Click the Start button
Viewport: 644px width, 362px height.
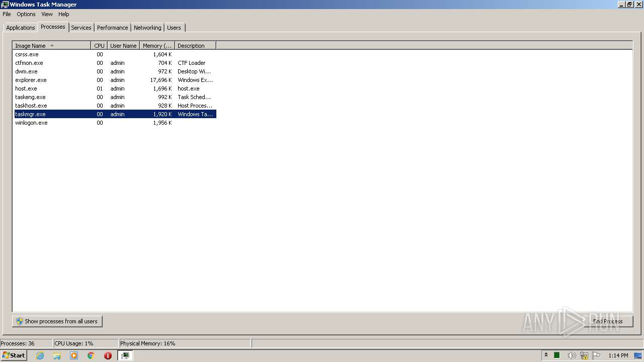(14, 355)
